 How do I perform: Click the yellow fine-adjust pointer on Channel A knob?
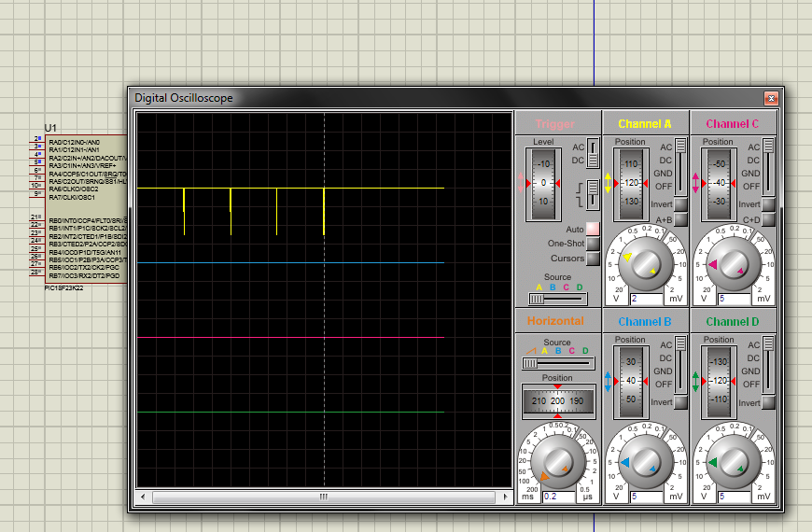point(653,271)
